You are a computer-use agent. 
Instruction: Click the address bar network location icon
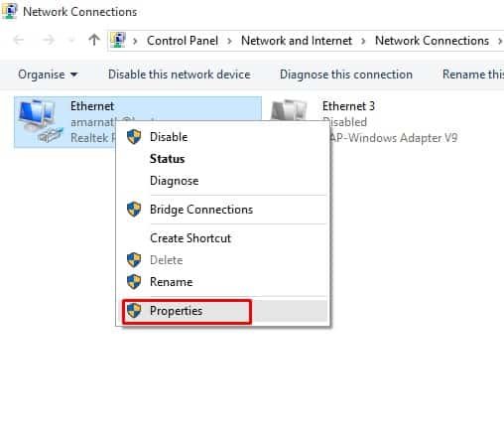click(118, 40)
